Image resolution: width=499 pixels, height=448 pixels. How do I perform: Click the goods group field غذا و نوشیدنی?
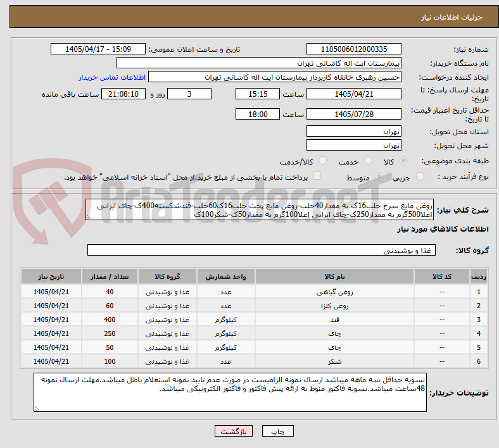262,250
